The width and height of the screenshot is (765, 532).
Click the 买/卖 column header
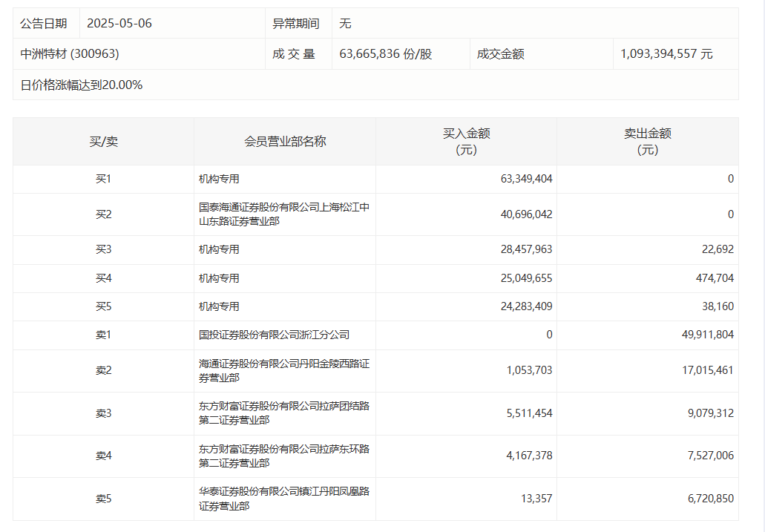coord(103,141)
